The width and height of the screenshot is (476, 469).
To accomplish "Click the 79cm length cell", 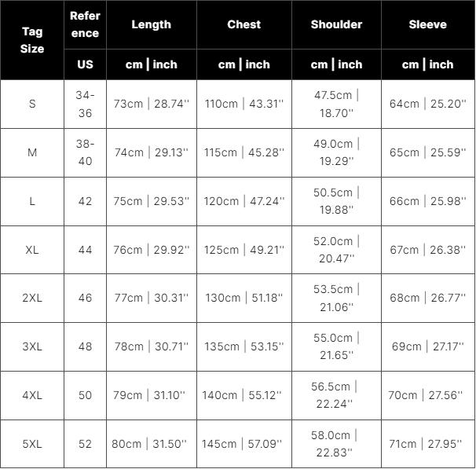I will tap(151, 395).
